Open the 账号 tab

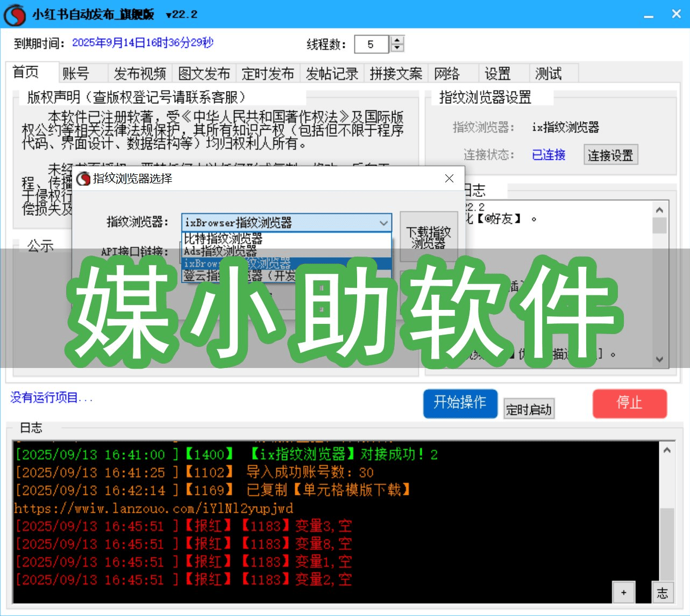point(76,73)
